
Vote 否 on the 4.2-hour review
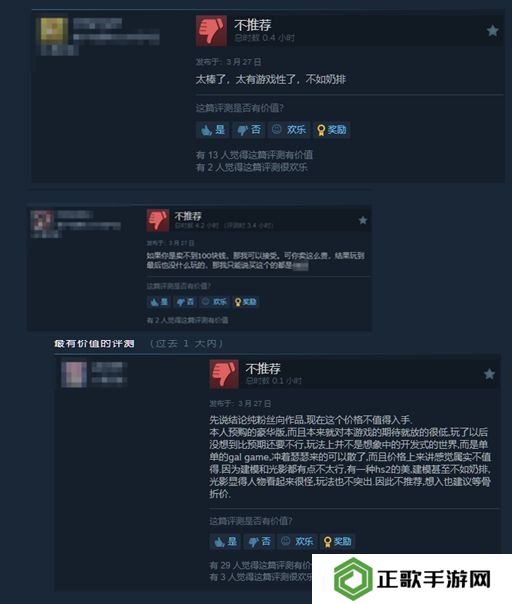(185, 302)
